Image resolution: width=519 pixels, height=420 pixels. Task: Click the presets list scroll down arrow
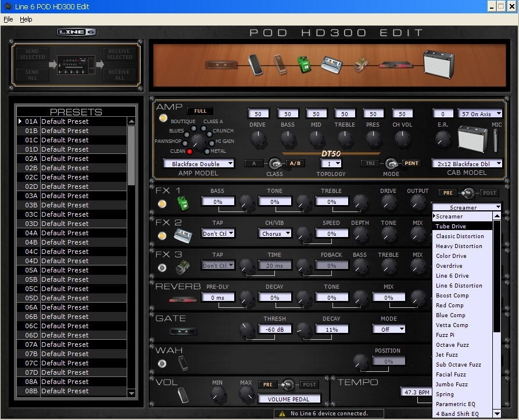point(131,393)
